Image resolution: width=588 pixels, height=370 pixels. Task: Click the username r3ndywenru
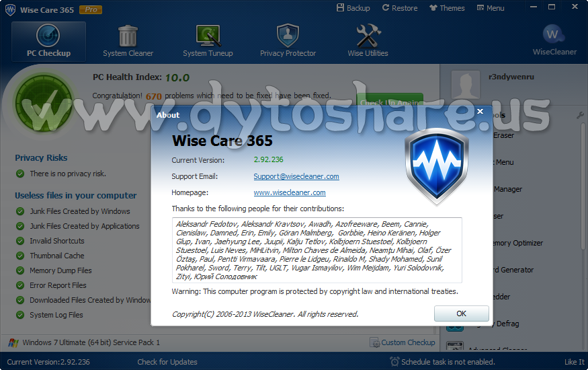coord(511,77)
